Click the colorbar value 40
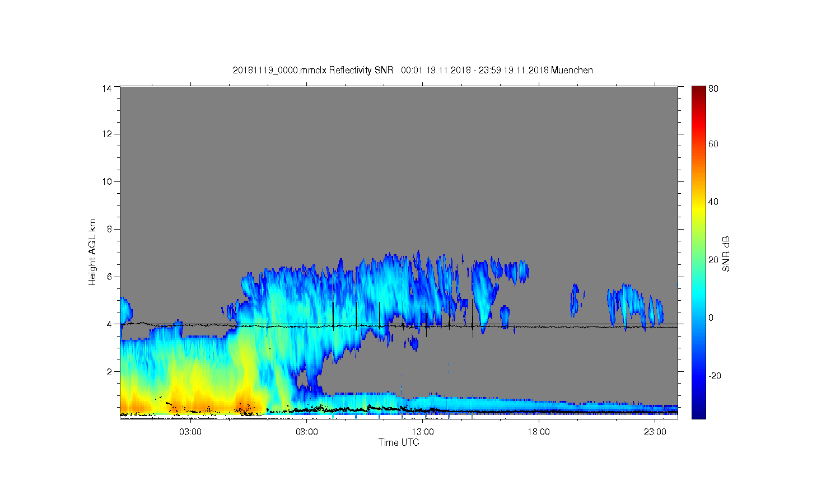 tap(713, 202)
